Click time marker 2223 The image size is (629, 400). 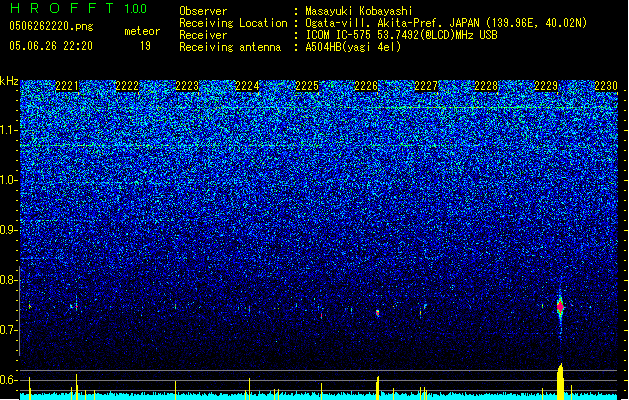[x=187, y=86]
